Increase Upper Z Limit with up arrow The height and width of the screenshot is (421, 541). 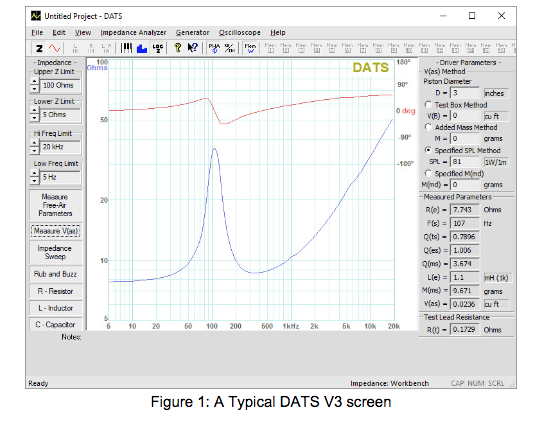coord(34,82)
